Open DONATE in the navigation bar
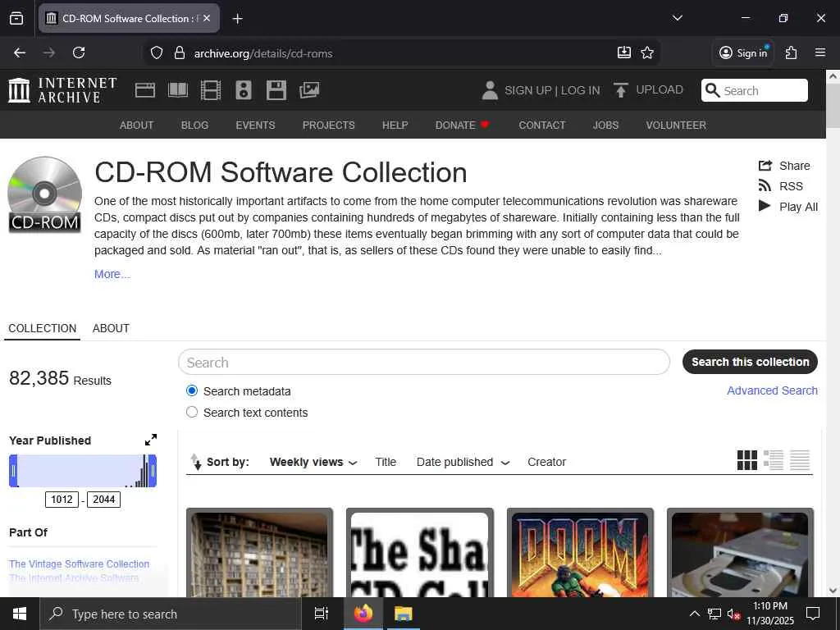 click(463, 125)
